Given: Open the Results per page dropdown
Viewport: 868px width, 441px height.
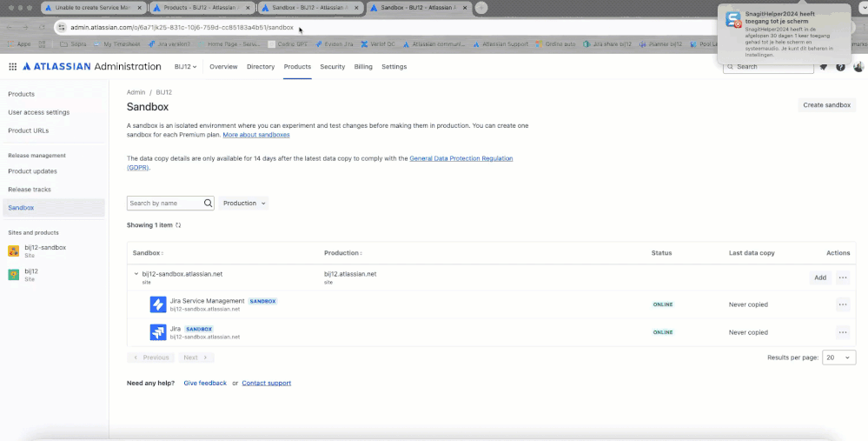Looking at the screenshot, I should coord(838,357).
